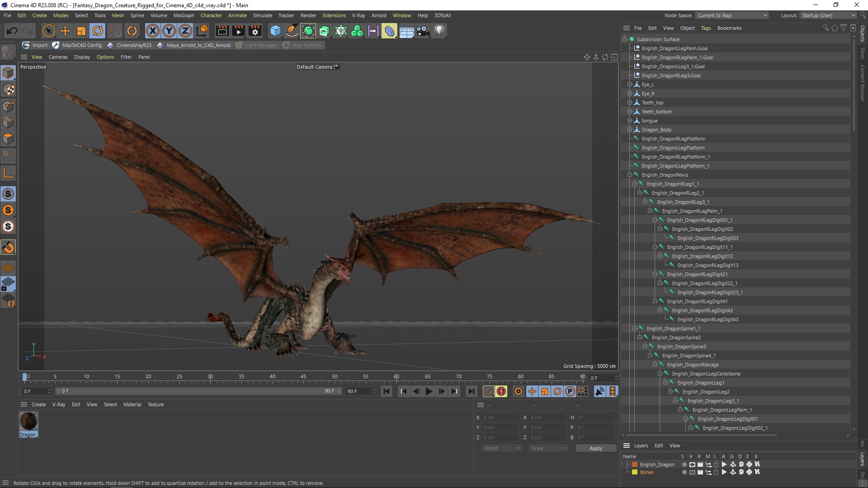Open the Node Space dropdown
The height and width of the screenshot is (488, 868).
(x=732, y=15)
